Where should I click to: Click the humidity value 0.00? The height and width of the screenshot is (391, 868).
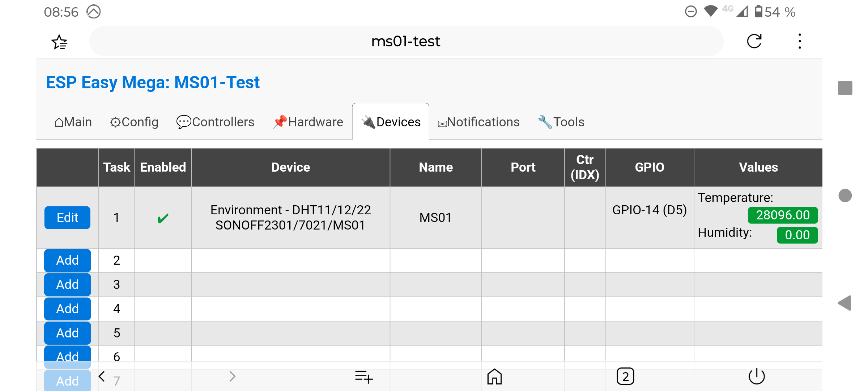point(797,235)
